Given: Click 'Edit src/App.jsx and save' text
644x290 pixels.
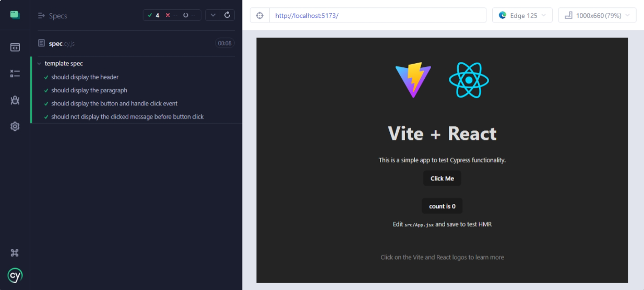Looking at the screenshot, I should click(442, 224).
